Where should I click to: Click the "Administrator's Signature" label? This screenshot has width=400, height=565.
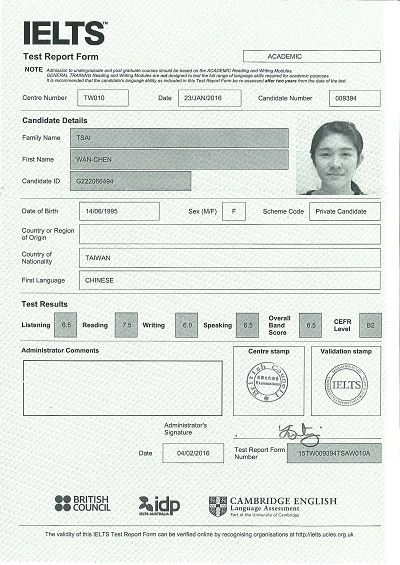tap(186, 429)
